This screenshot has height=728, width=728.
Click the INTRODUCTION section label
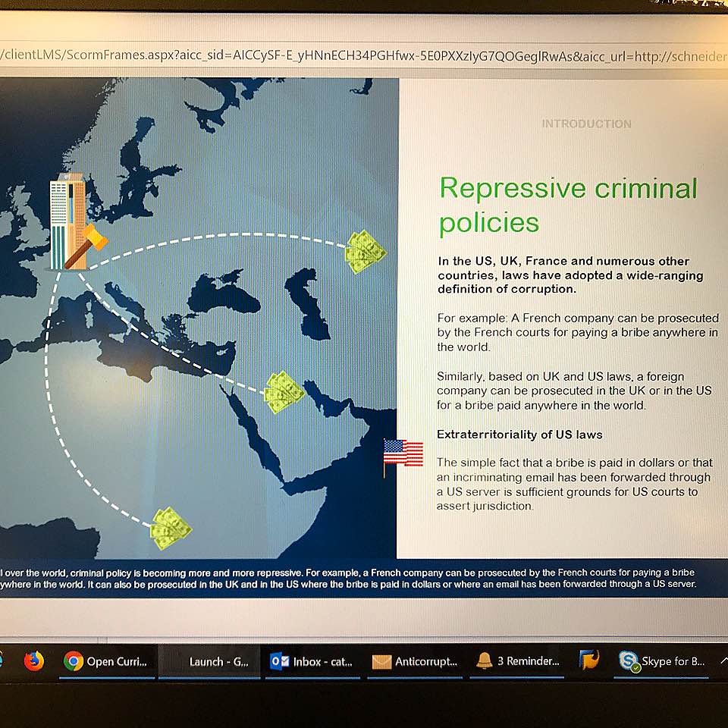tap(586, 124)
